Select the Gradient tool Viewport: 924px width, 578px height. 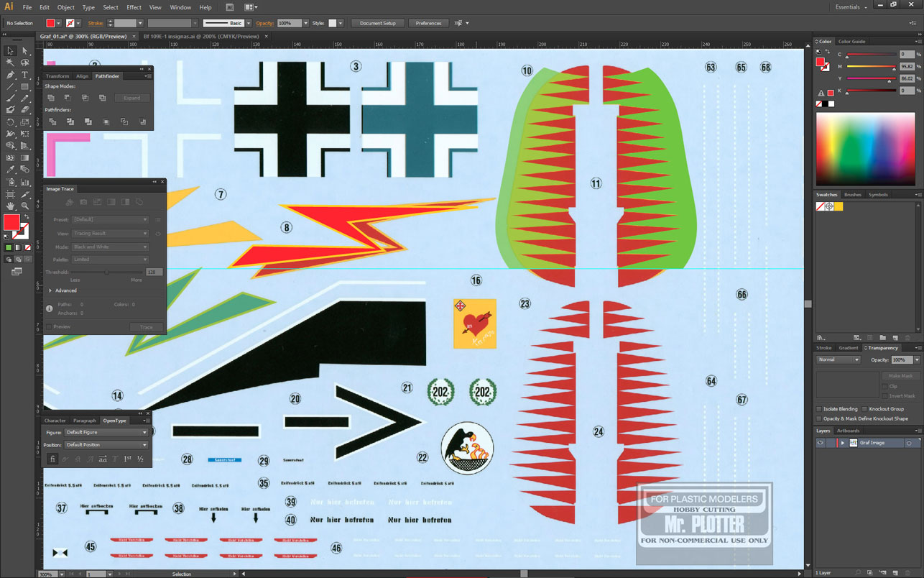[24, 157]
